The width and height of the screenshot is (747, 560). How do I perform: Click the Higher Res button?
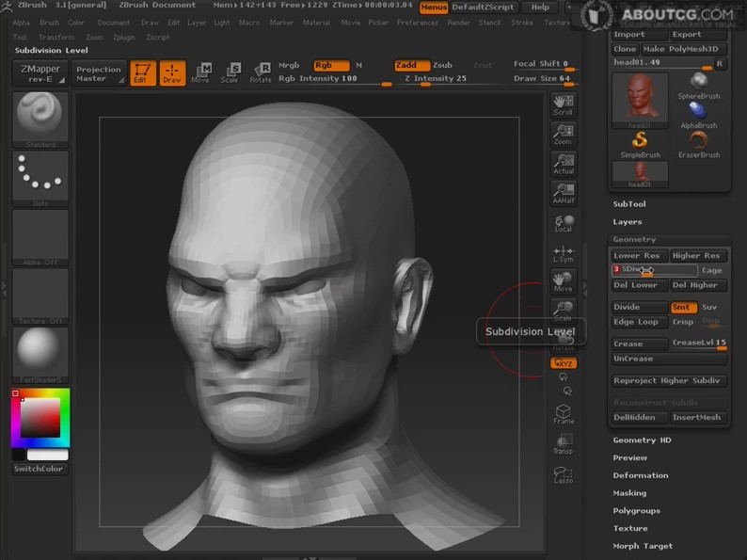pyautogui.click(x=698, y=255)
